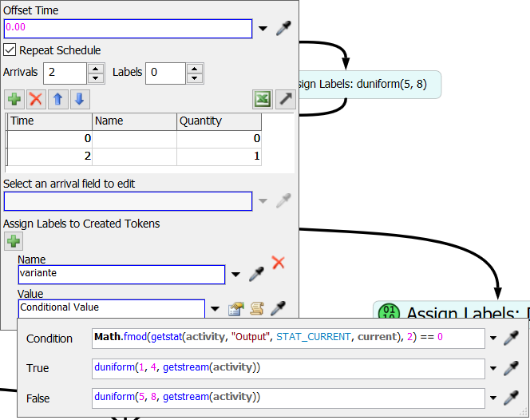Increase the Labels count with the up arrow
This screenshot has width=530, height=420.
click(194, 69)
